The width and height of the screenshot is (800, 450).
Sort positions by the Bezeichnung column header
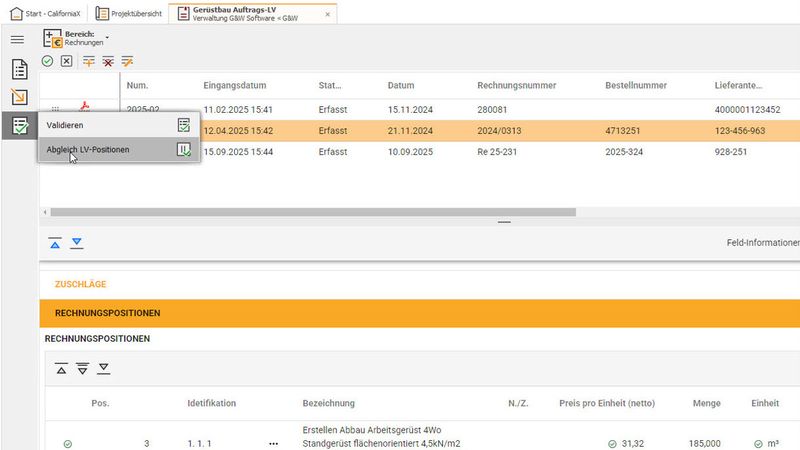328,403
